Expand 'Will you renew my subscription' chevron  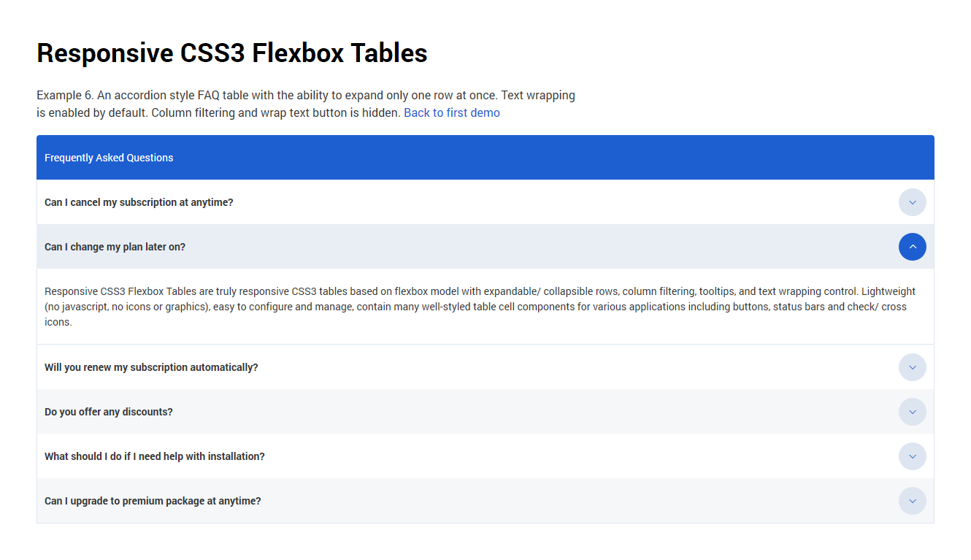(912, 367)
